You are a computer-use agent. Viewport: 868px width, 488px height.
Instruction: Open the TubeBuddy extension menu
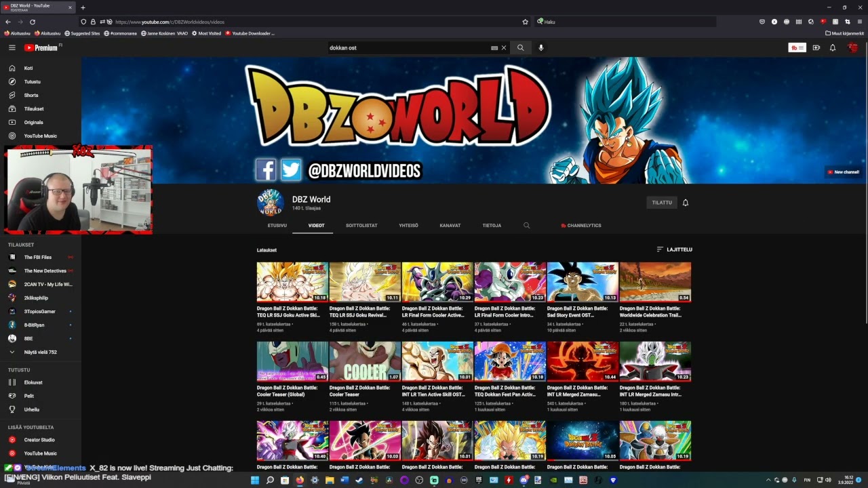point(797,47)
